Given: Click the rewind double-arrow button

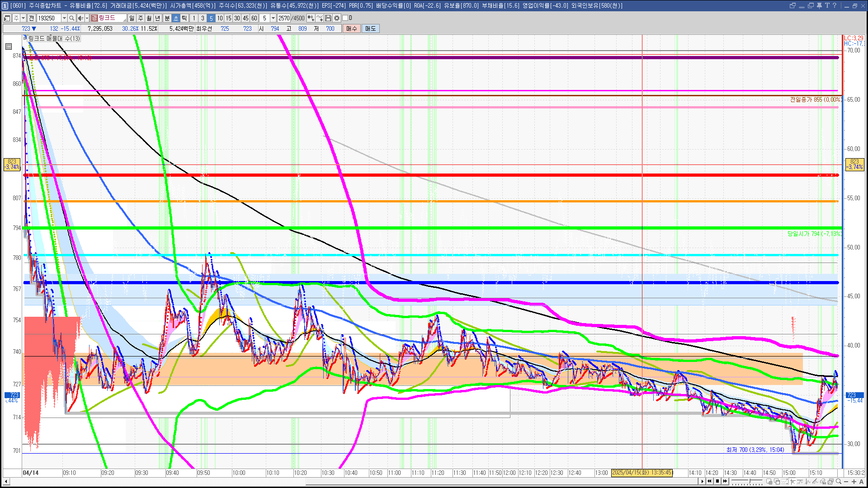Looking at the screenshot, I should pos(709,481).
